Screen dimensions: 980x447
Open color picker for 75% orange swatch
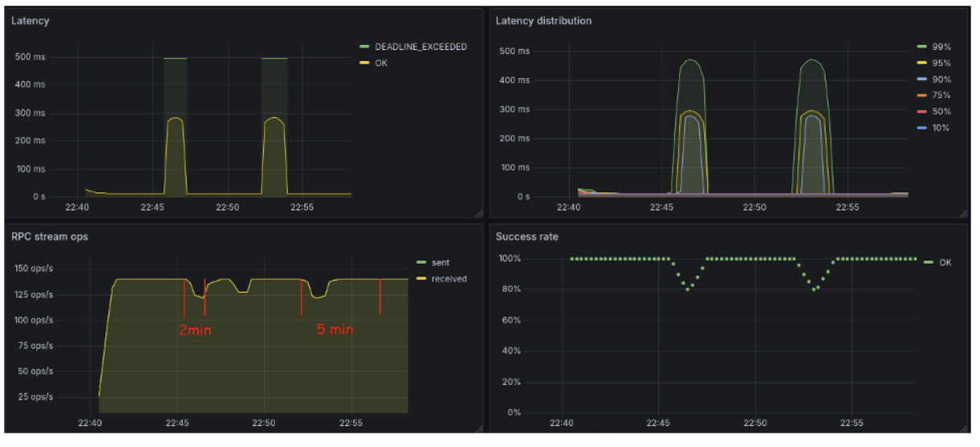921,95
